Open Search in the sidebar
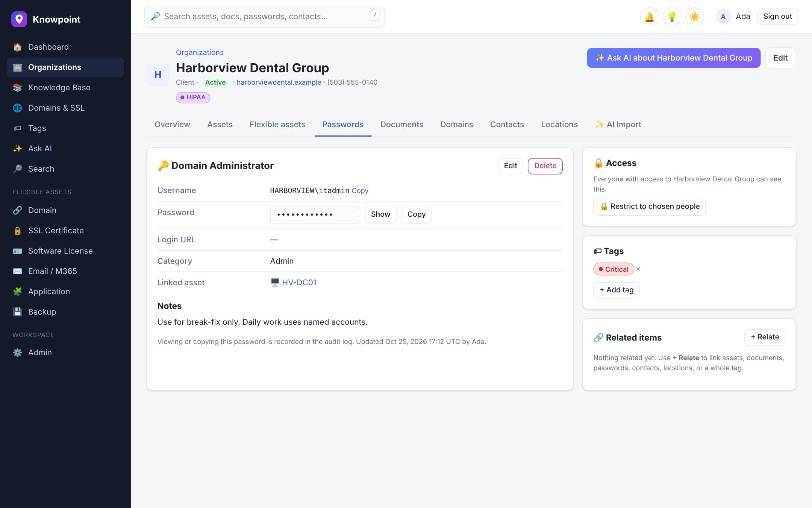Viewport: 812px width, 508px height. tap(65, 169)
